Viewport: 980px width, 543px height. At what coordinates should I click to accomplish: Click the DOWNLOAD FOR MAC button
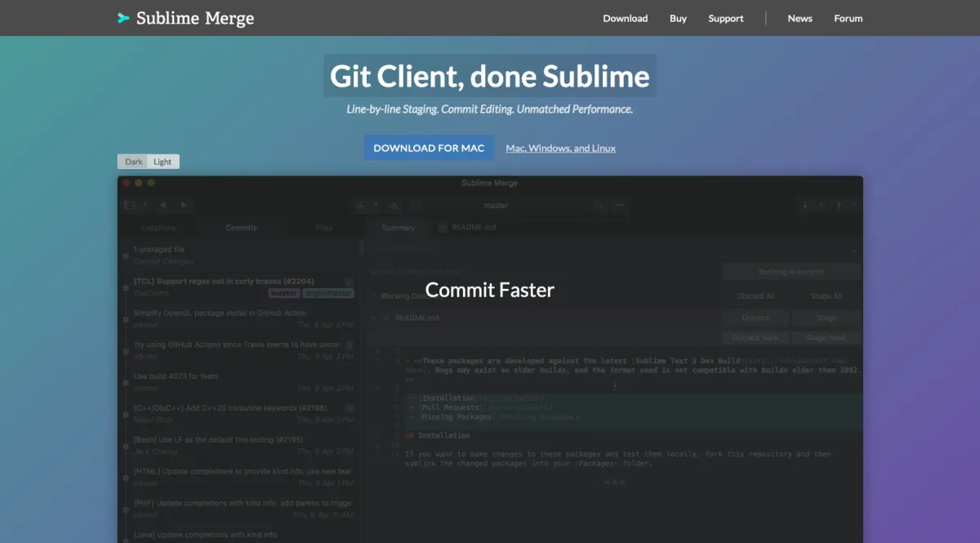[429, 148]
